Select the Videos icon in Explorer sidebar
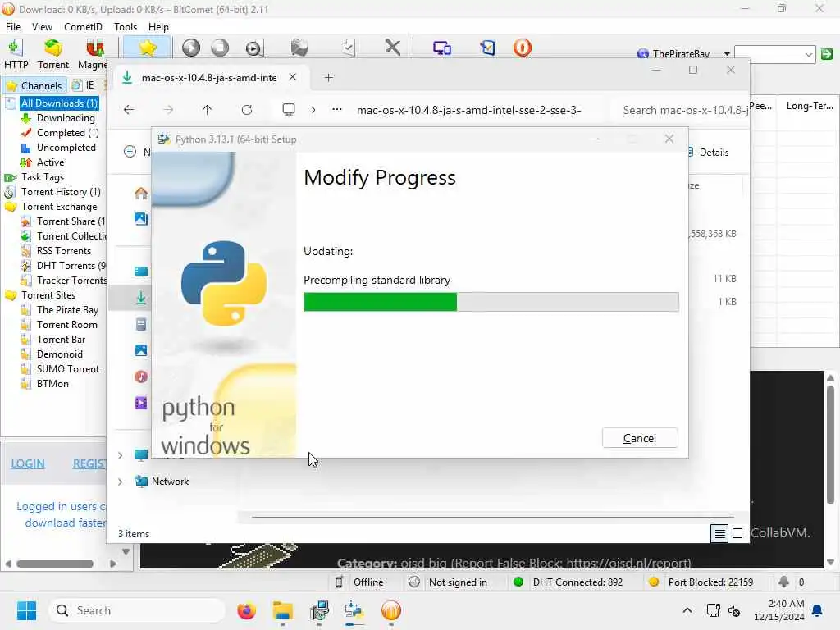 pyautogui.click(x=141, y=403)
